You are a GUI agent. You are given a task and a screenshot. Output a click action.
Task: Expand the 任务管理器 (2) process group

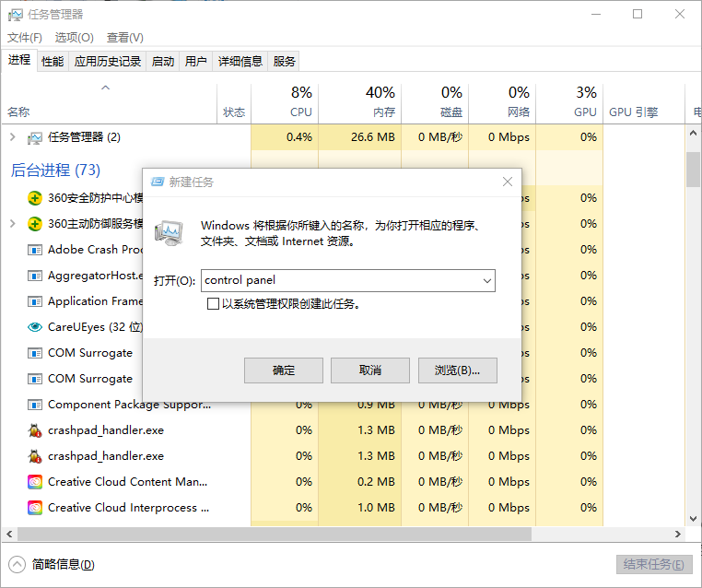(x=13, y=137)
